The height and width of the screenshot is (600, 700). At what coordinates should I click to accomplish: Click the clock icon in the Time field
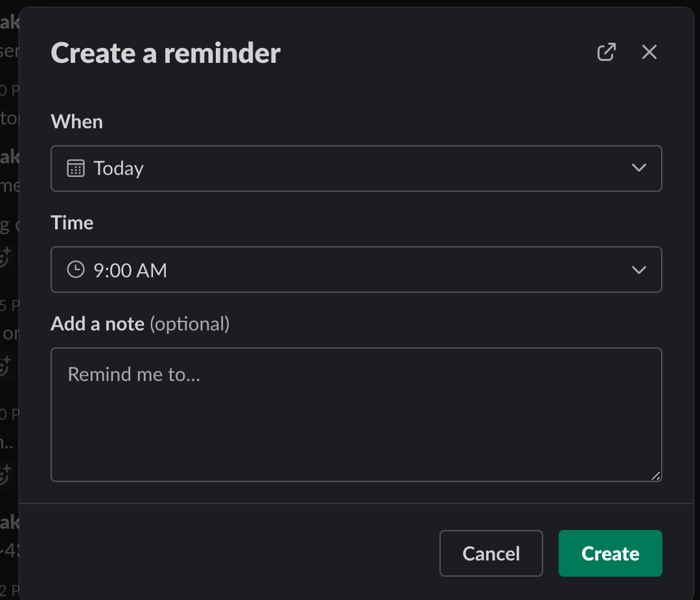pos(76,270)
